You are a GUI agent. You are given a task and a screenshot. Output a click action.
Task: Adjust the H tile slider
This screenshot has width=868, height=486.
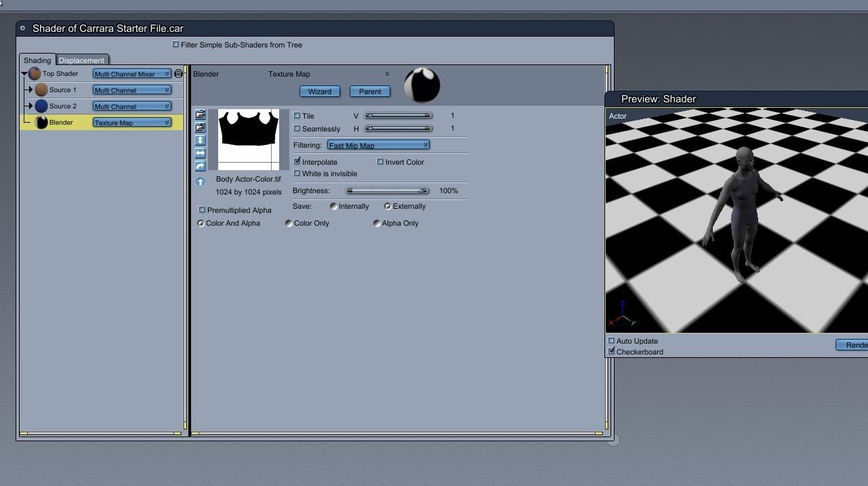pos(398,129)
